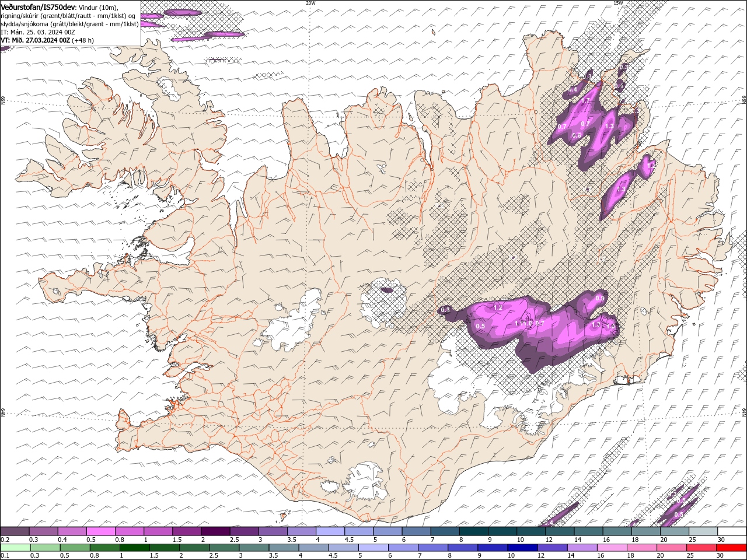
Task: Click the 20W longitude label
Action: (310, 3)
